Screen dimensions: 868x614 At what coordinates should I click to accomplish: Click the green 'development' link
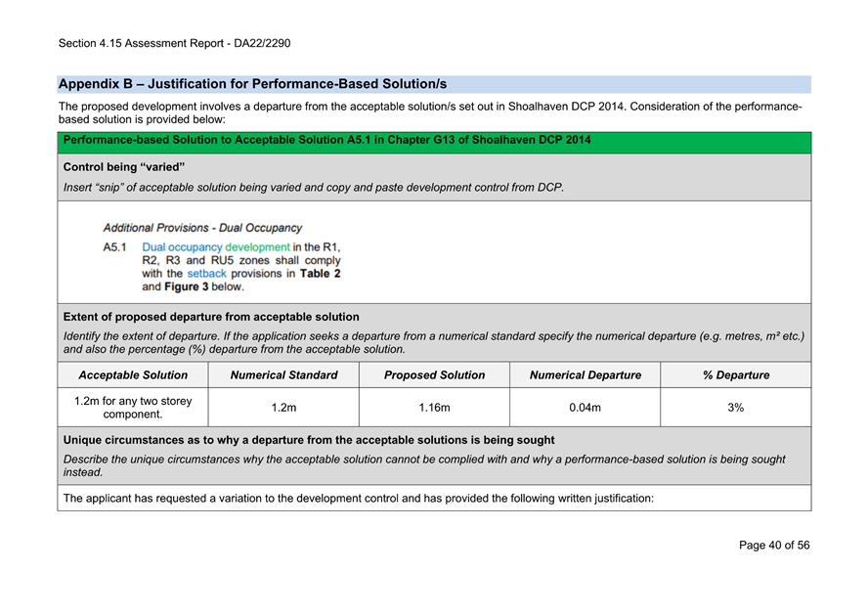tap(257, 247)
